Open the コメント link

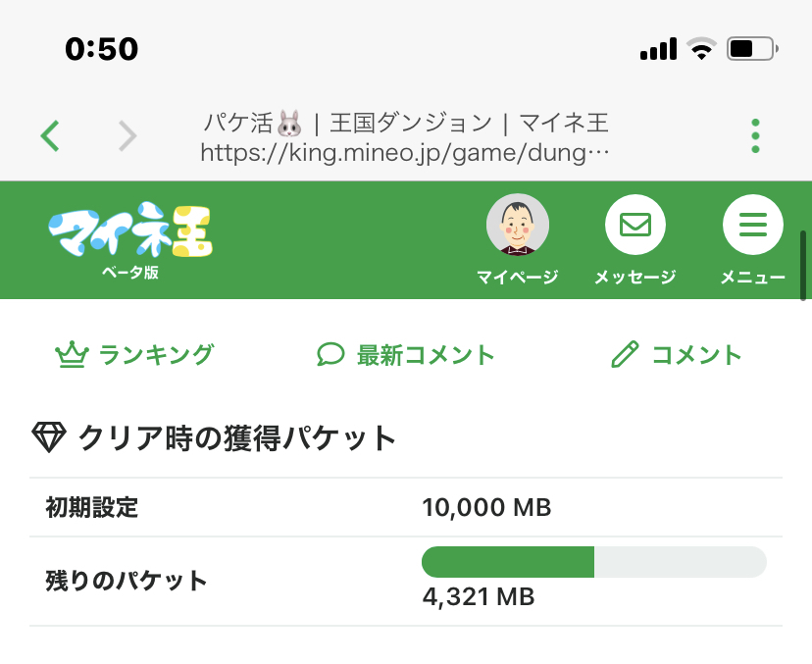pyautogui.click(x=696, y=355)
